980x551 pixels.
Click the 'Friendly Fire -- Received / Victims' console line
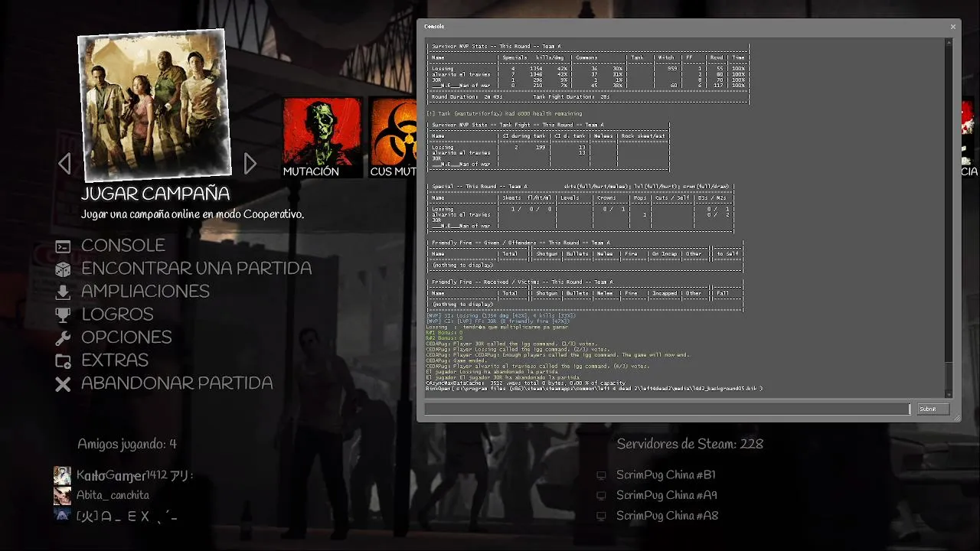click(522, 282)
